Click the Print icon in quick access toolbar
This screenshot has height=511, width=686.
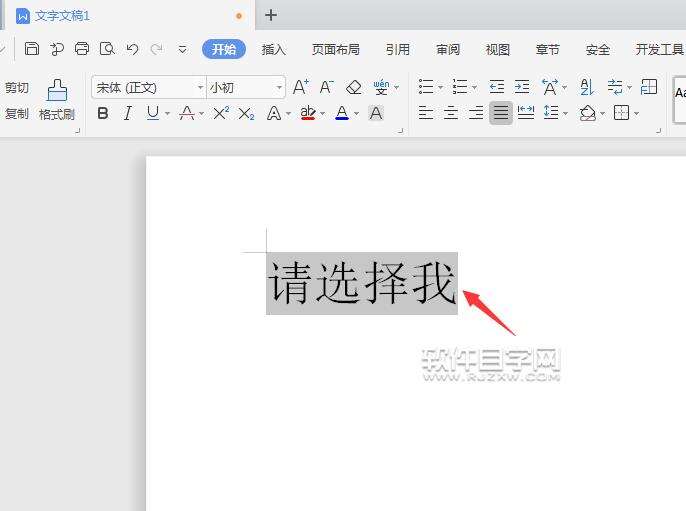click(81, 49)
